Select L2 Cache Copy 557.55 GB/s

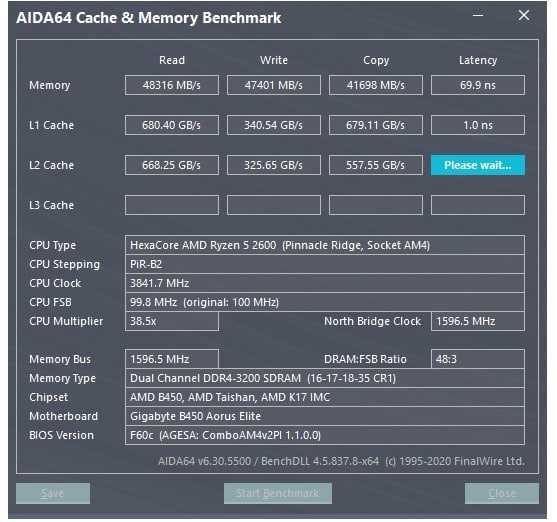[376, 165]
